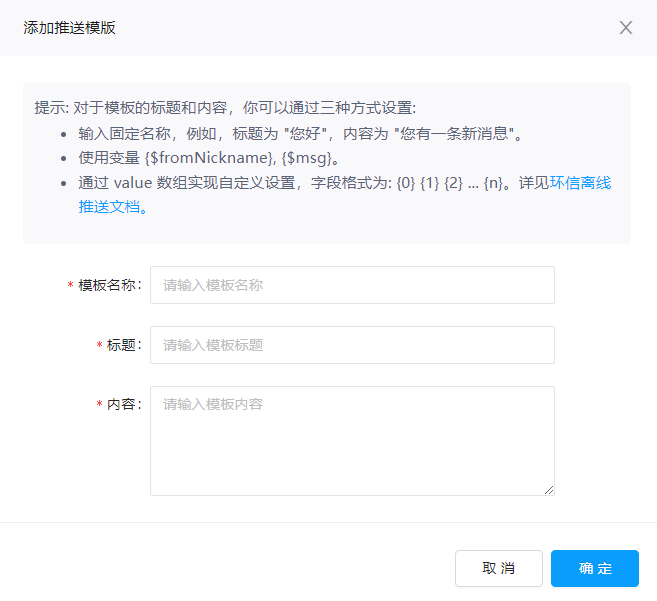The height and width of the screenshot is (601, 657).
Task: Click inside the 内容 textarea
Action: click(352, 440)
